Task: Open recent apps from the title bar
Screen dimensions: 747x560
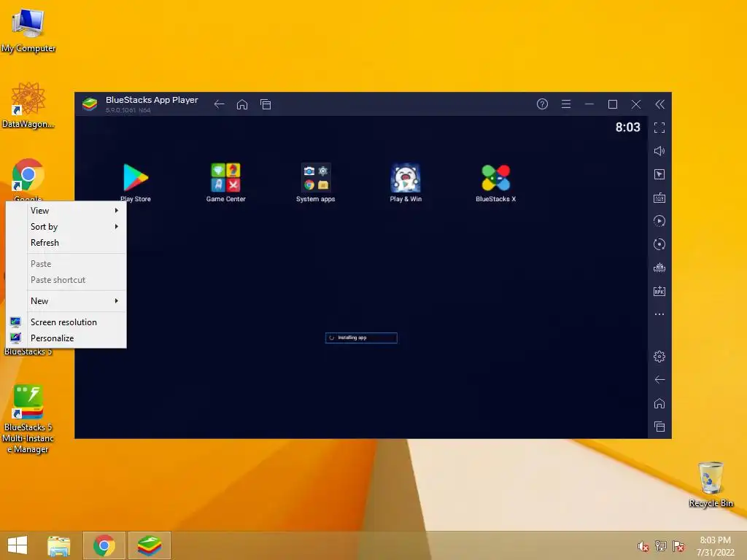Action: [x=266, y=104]
